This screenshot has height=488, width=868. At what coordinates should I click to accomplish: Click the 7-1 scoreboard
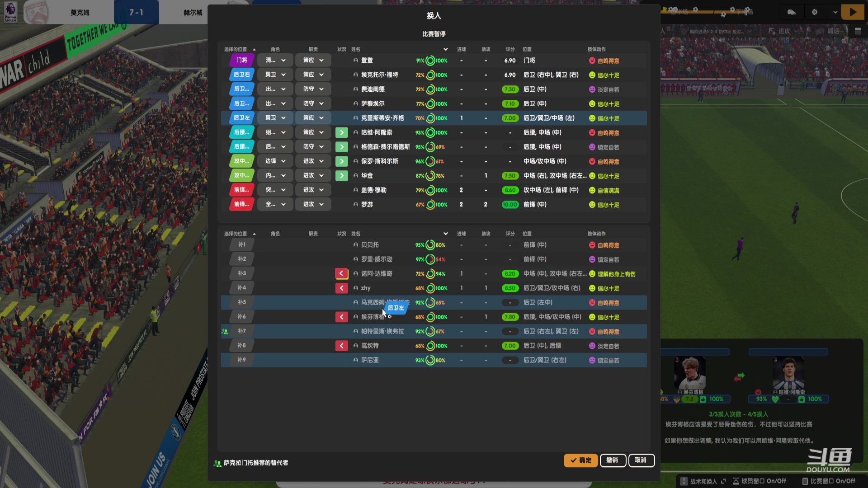(136, 12)
